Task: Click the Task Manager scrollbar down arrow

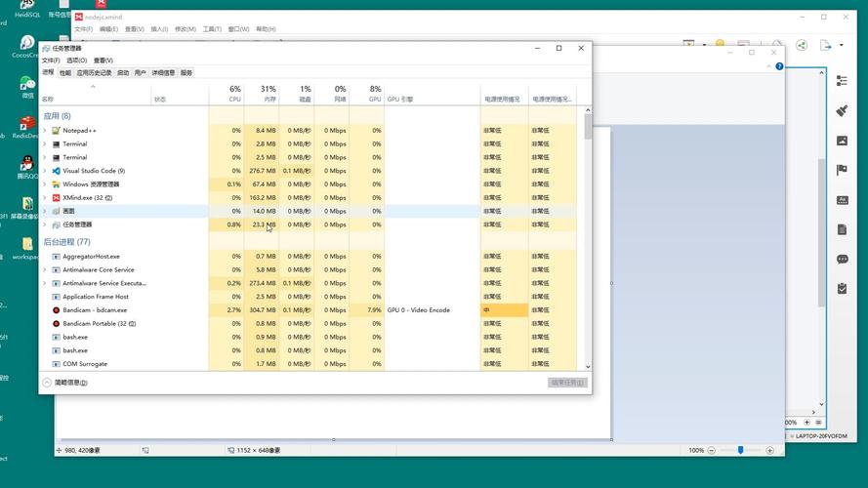Action: (588, 367)
